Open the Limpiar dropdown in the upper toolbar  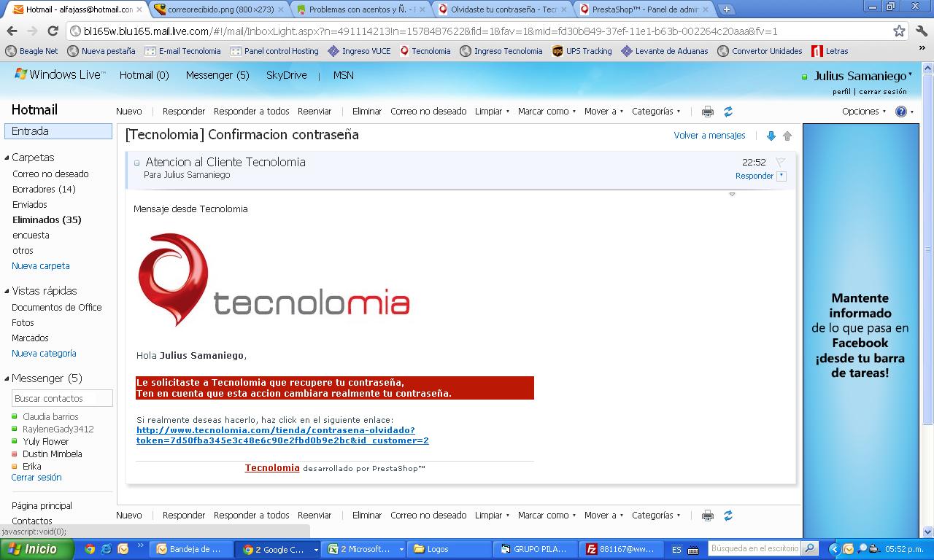pos(491,112)
